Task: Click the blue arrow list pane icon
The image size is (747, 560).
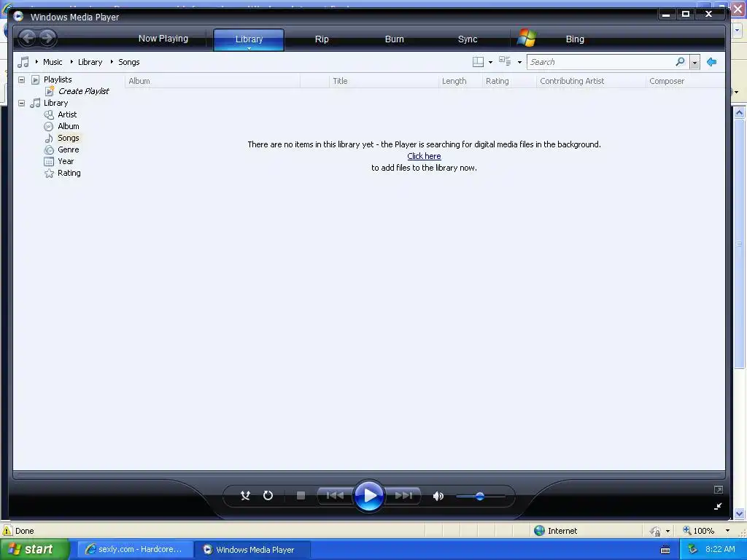Action: coord(712,62)
